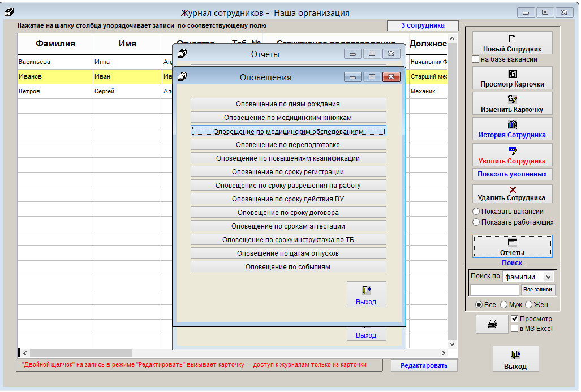Click 'Показать уволенных' button
The image size is (581, 392).
(x=512, y=174)
